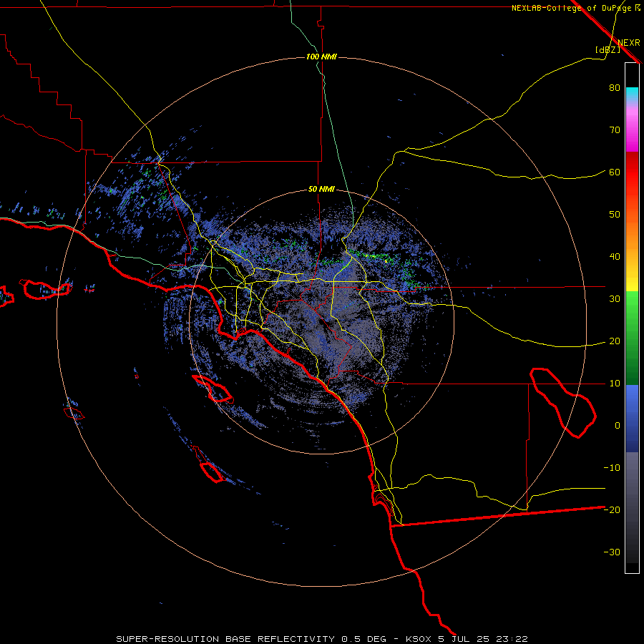
Task: Click the SUPER-RESOLUTION BASE REFLECTIVITY caption text
Action: pos(225,639)
